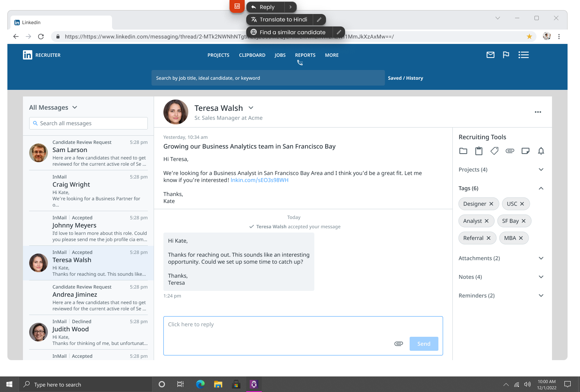Click the Reply action button
580x392 pixels.
(x=265, y=7)
